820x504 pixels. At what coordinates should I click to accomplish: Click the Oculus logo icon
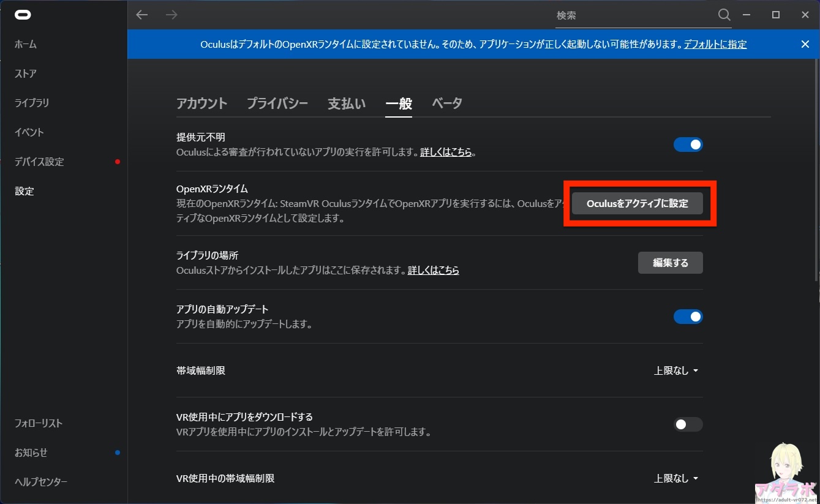(23, 15)
